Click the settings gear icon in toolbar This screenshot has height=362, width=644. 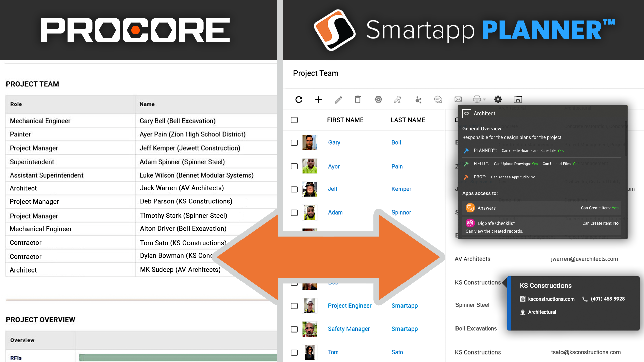[498, 99]
